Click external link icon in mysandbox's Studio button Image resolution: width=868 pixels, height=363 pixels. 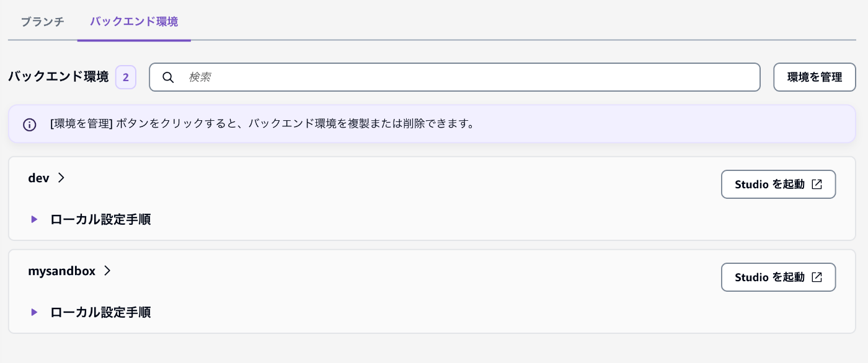pyautogui.click(x=817, y=277)
